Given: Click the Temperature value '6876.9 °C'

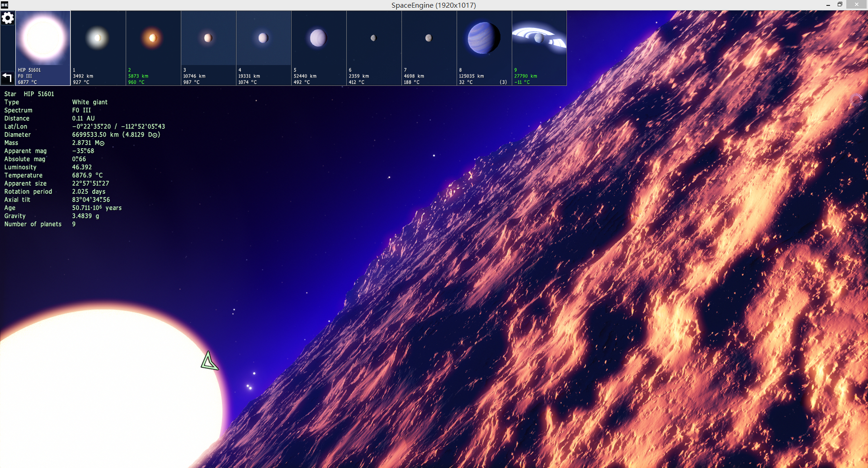Looking at the screenshot, I should point(87,175).
